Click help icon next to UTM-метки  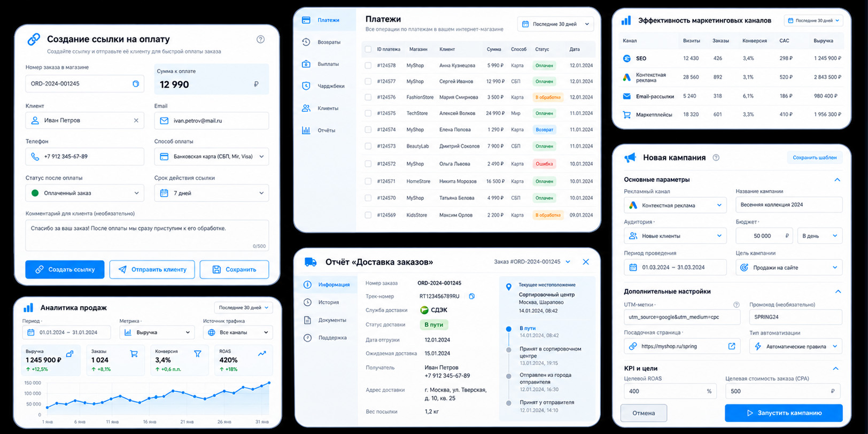point(736,305)
